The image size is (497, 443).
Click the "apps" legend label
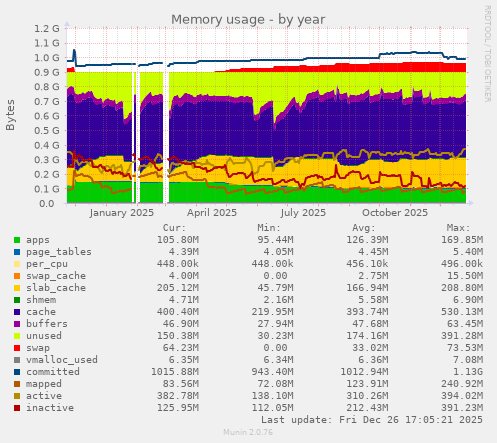click(38, 240)
